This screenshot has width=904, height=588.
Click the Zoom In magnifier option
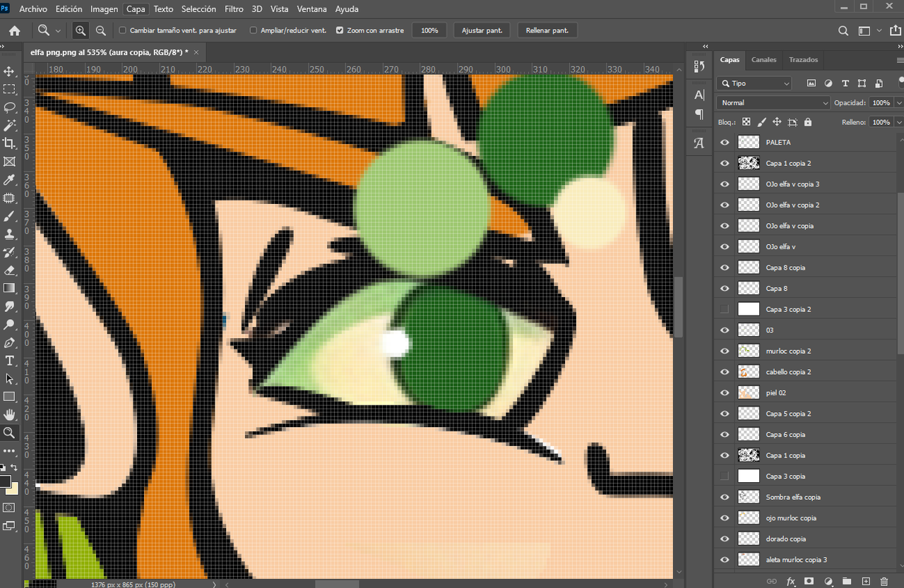[81, 30]
